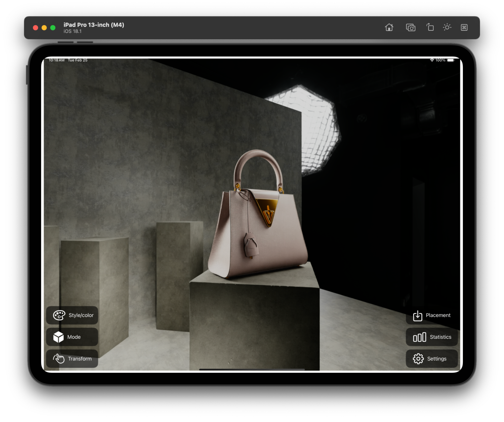Open Settings with the gear icon
This screenshot has width=504, height=422.
(432, 358)
